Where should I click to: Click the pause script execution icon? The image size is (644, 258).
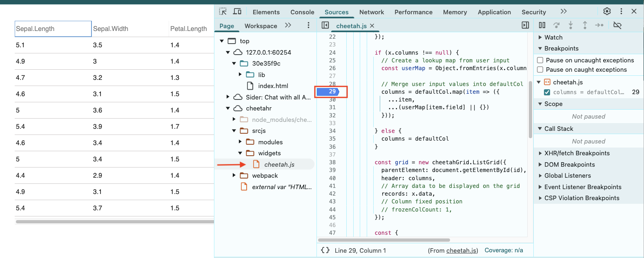542,25
